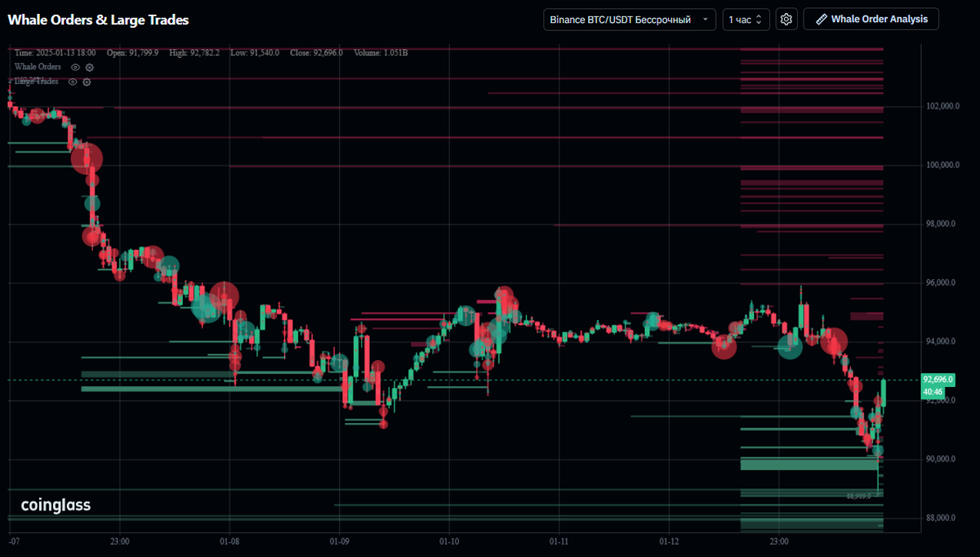Click the 90,000.0 price axis label

(941, 459)
